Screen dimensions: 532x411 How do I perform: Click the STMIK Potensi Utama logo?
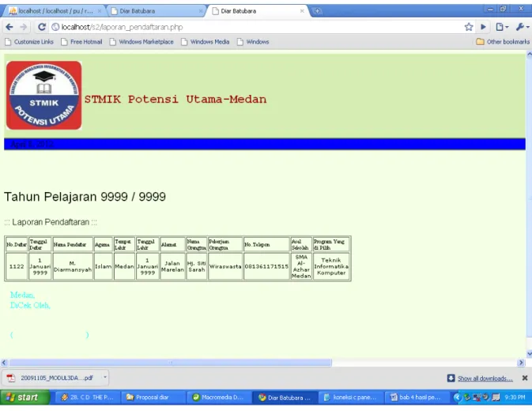(x=43, y=96)
